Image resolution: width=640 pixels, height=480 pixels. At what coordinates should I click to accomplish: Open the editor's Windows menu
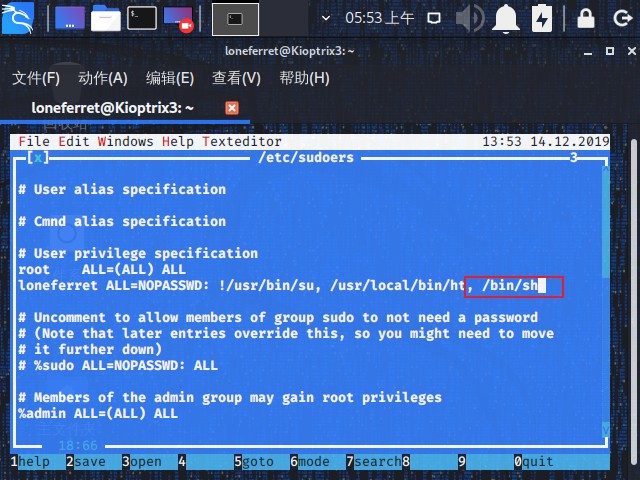[x=125, y=142]
